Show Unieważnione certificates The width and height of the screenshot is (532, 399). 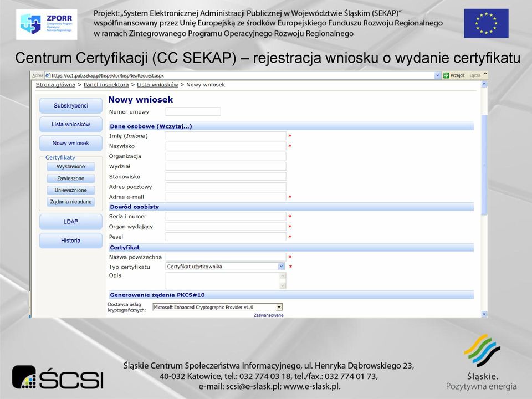[71, 190]
